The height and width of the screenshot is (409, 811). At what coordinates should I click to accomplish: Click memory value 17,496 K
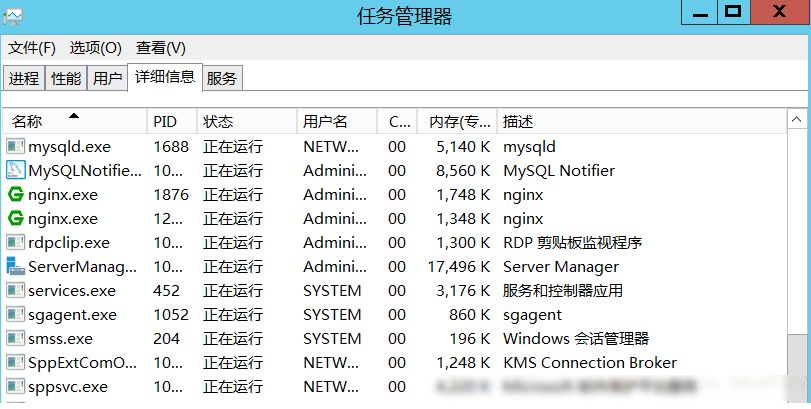[459, 267]
